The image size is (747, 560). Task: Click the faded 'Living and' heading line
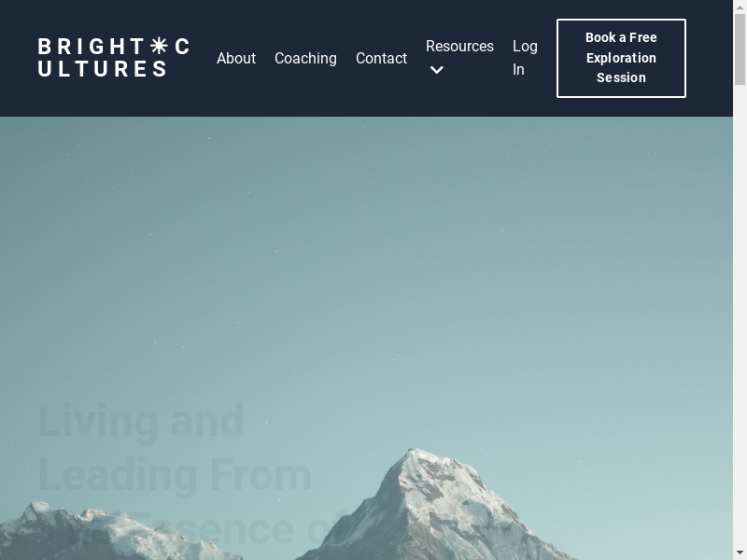141,421
